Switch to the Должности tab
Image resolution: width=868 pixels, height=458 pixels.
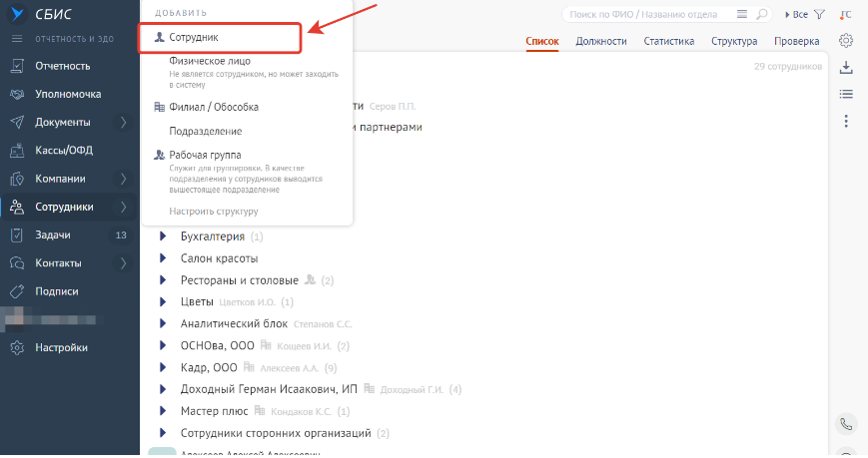point(600,42)
